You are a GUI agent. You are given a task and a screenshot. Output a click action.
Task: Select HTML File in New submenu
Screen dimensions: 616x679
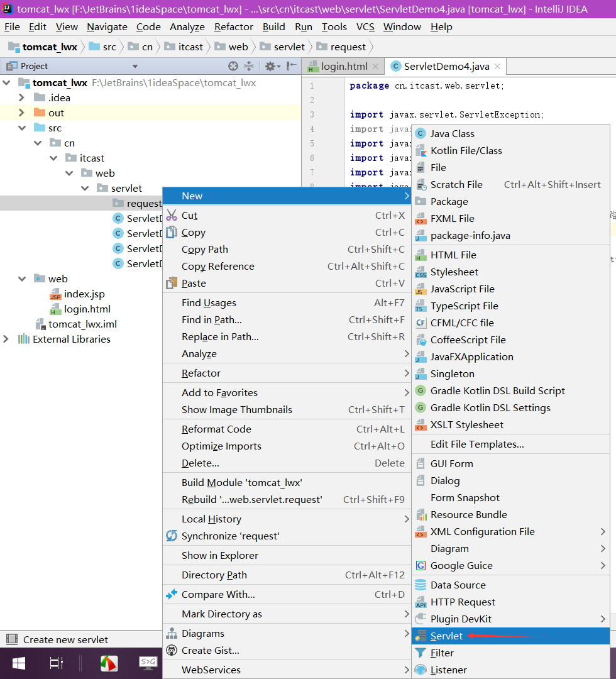(x=511, y=255)
